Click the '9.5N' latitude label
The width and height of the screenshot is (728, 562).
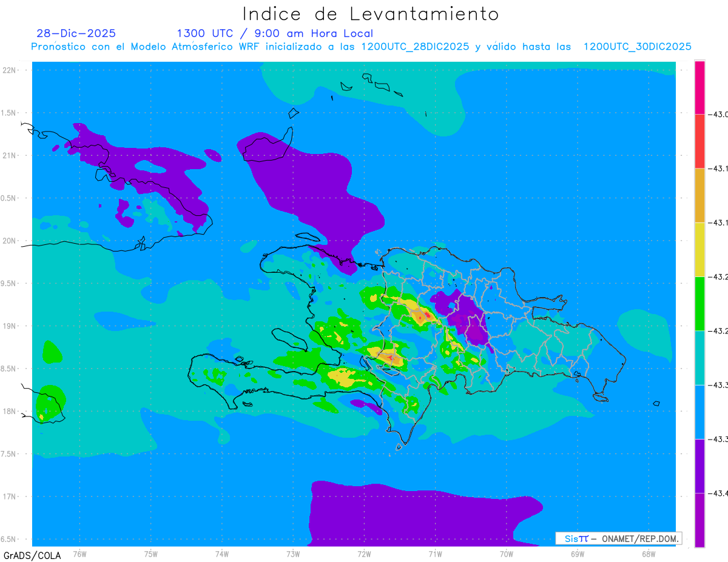click(x=8, y=283)
